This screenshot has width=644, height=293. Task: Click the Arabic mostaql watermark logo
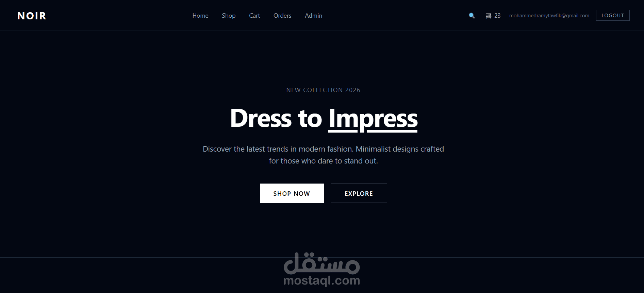click(x=321, y=263)
